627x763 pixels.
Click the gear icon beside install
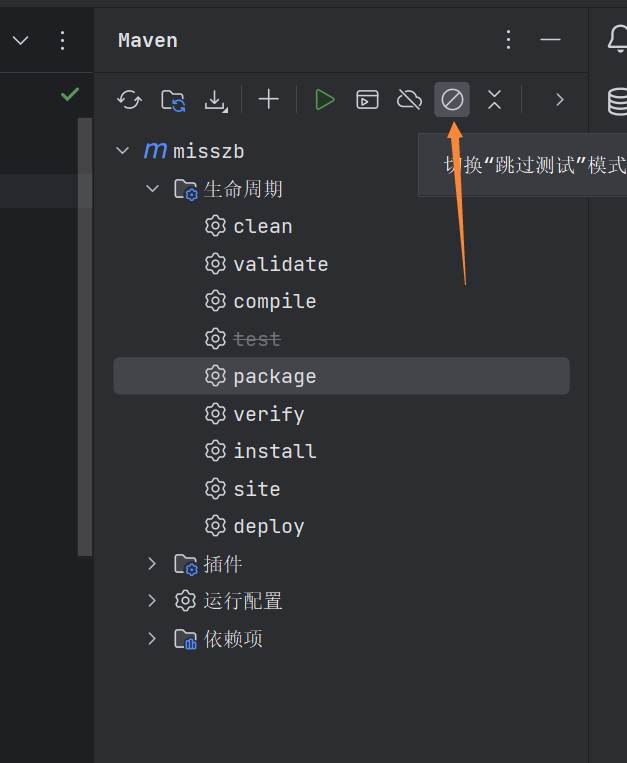click(x=215, y=451)
